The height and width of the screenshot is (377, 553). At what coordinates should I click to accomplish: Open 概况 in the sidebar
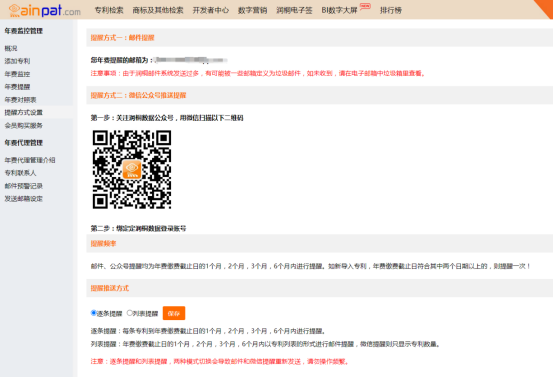[11, 48]
